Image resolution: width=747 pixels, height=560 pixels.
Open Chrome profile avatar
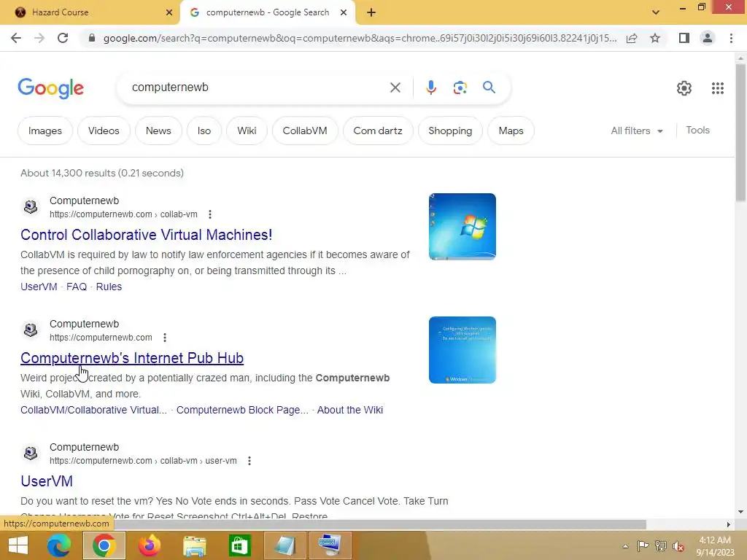708,38
